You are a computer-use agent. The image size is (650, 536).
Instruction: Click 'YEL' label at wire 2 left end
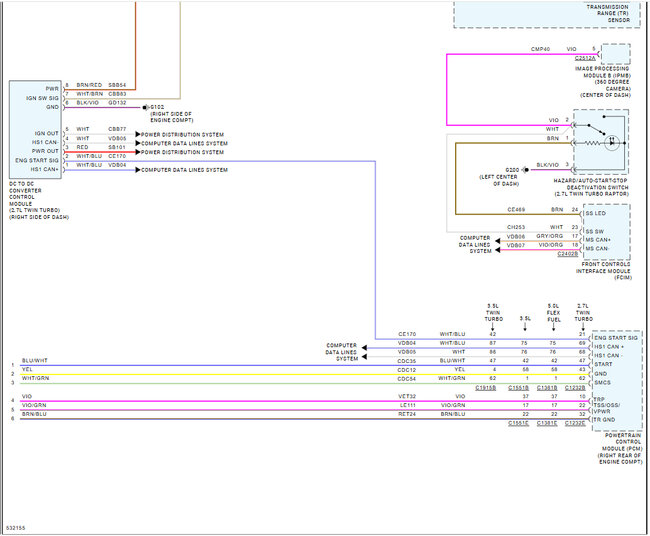tap(27, 369)
